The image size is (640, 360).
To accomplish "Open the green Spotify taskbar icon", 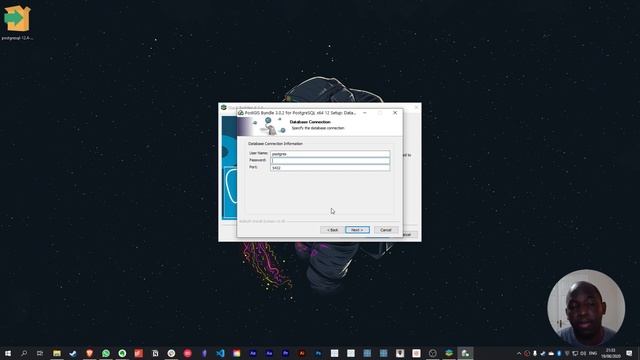I will coord(122,353).
